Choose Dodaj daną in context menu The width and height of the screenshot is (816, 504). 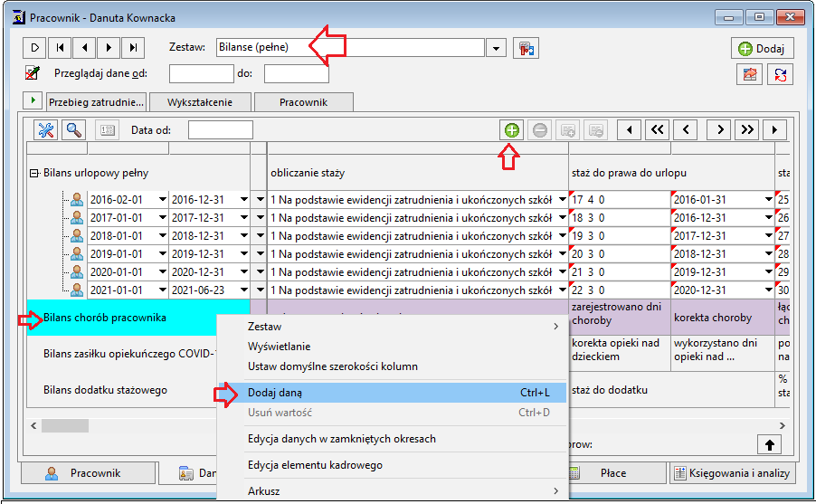[392, 393]
